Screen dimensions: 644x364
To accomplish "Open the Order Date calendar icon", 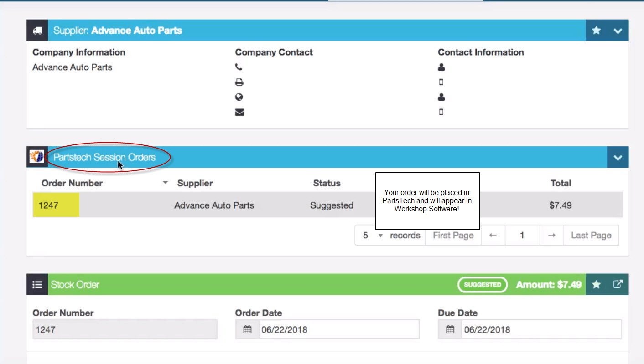I will pyautogui.click(x=248, y=329).
